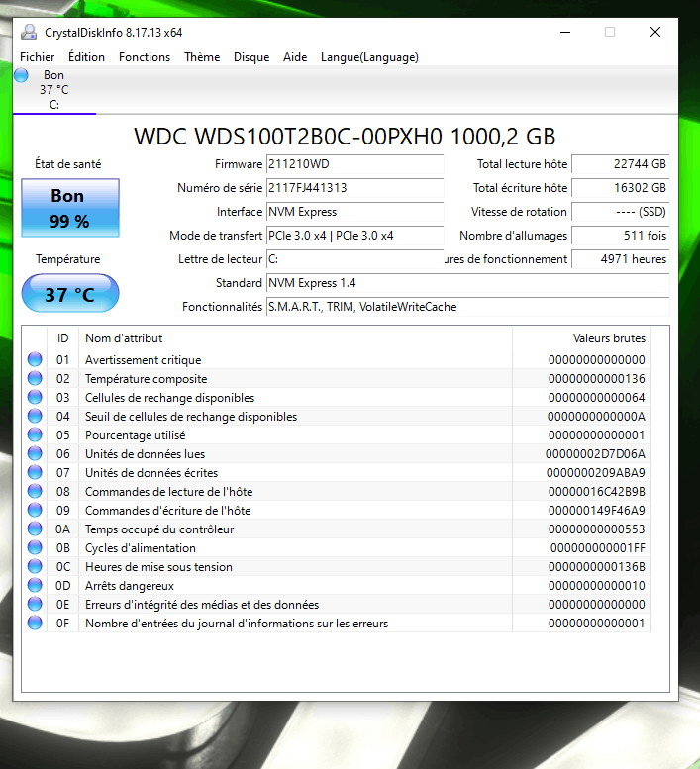This screenshot has width=700, height=769.
Task: Select the Température composite attribute name
Action: tap(147, 379)
